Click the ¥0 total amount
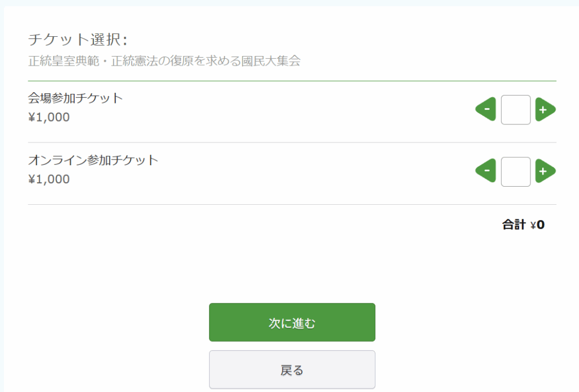The height and width of the screenshot is (392, 579). [x=538, y=225]
